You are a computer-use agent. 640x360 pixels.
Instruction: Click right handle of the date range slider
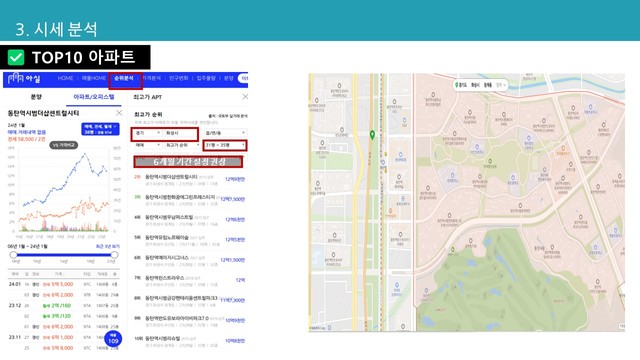(114, 255)
